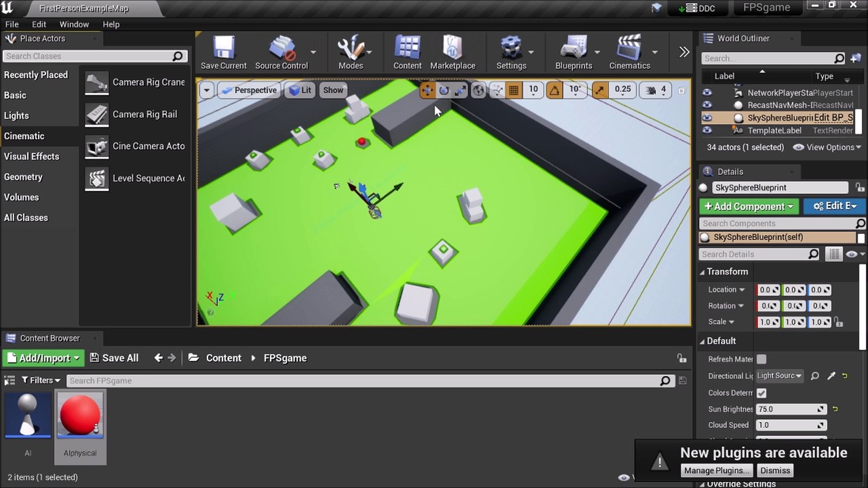Viewport: 868px width, 488px height.
Task: Select the Geometry category
Action: click(39, 177)
